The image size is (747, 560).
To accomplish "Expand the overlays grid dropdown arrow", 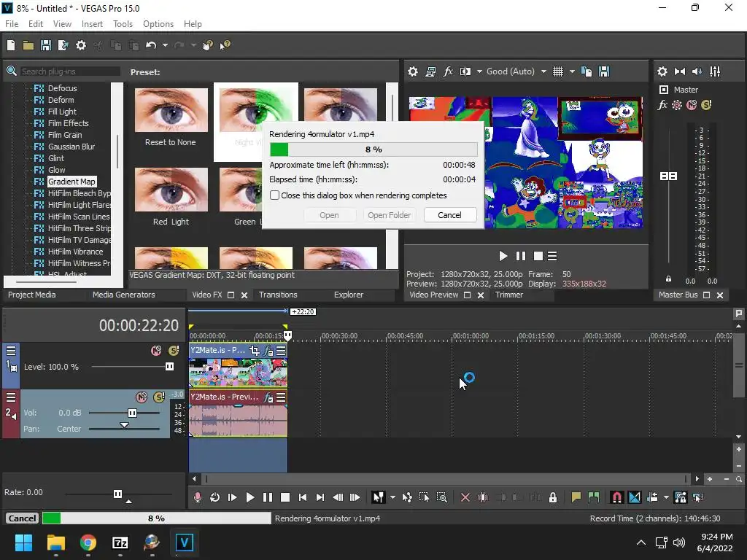I will click(x=572, y=71).
